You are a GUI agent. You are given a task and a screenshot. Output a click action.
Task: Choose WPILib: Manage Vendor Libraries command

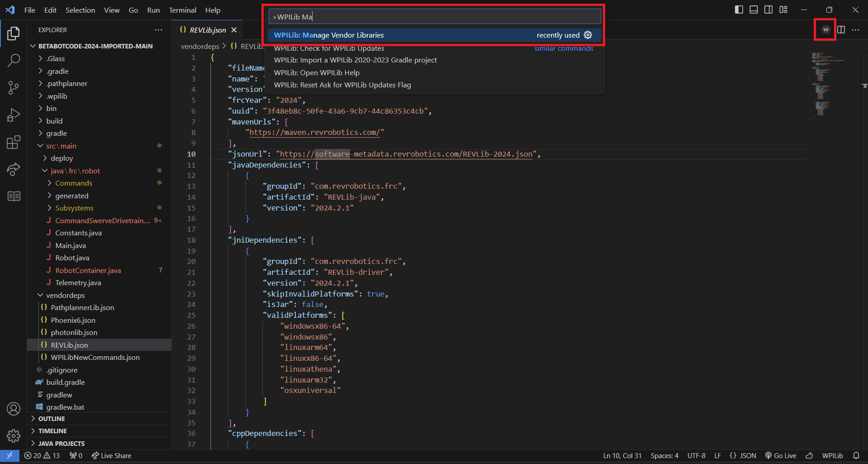434,35
